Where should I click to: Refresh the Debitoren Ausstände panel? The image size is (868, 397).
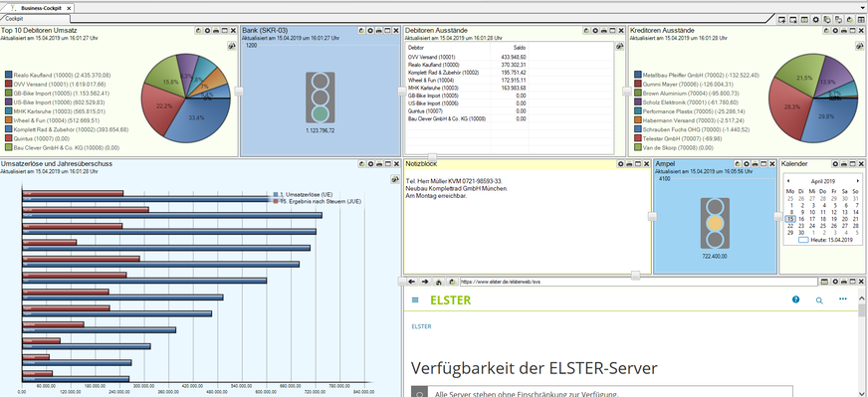[586, 31]
